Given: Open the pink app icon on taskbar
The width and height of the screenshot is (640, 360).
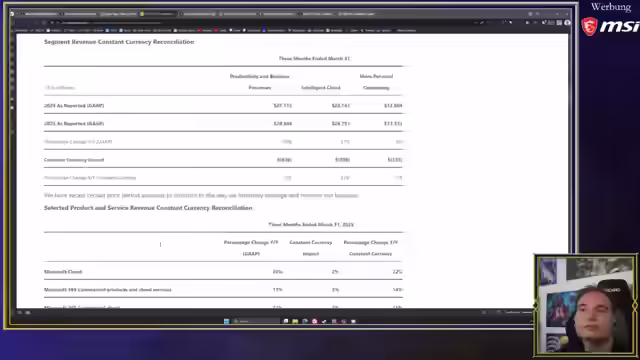Looking at the screenshot, I should coord(315,321).
